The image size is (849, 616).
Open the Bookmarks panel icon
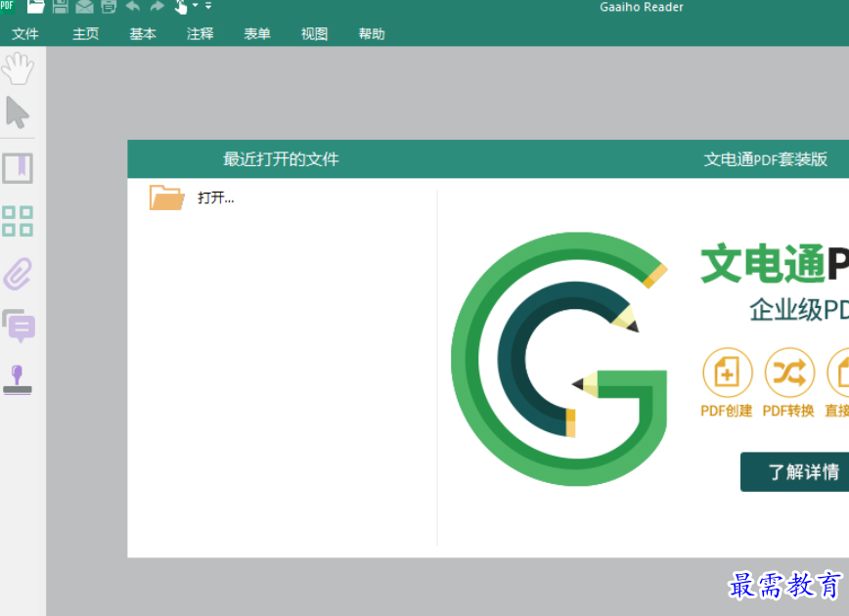[18, 168]
